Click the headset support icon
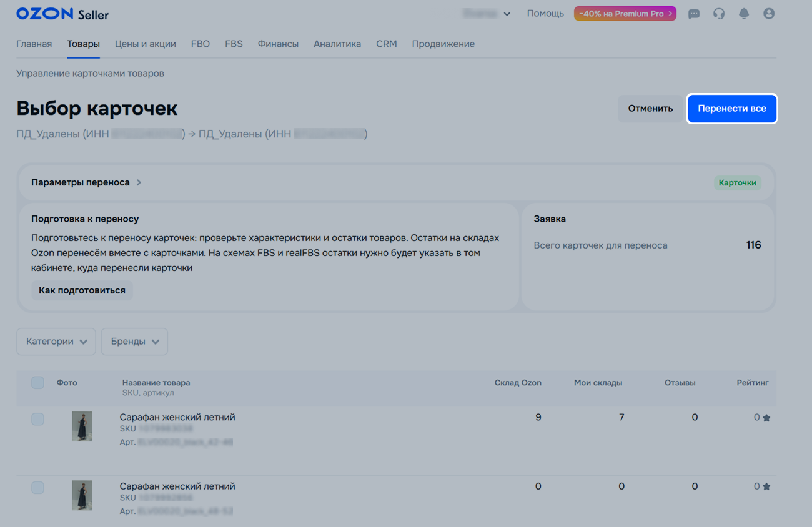812x527 pixels. (x=719, y=14)
